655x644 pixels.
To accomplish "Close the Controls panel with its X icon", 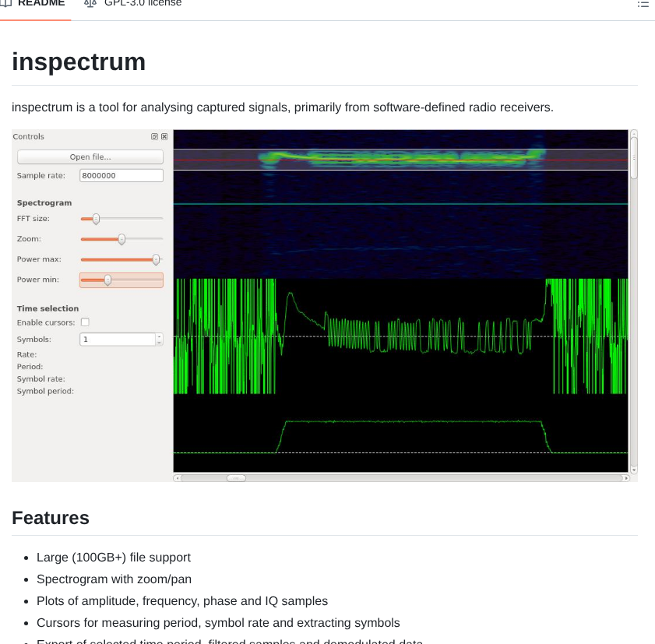I will [163, 135].
